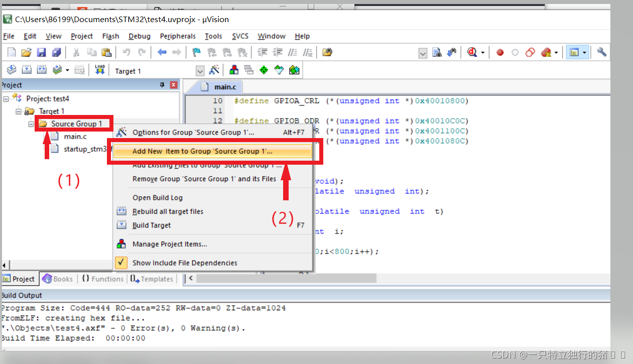Collapse Source Group 1 tree node
633x364 pixels.
click(31, 124)
